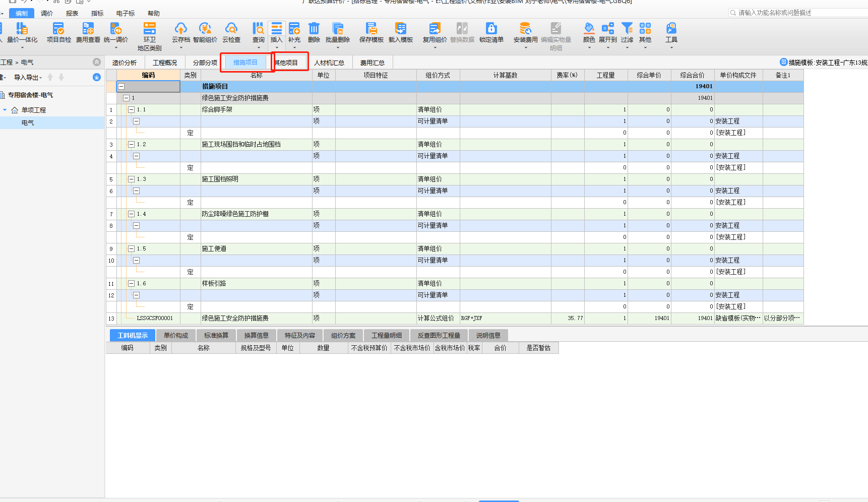Open the 电子标 ribbon tab
868x502 pixels.
pyautogui.click(x=126, y=13)
